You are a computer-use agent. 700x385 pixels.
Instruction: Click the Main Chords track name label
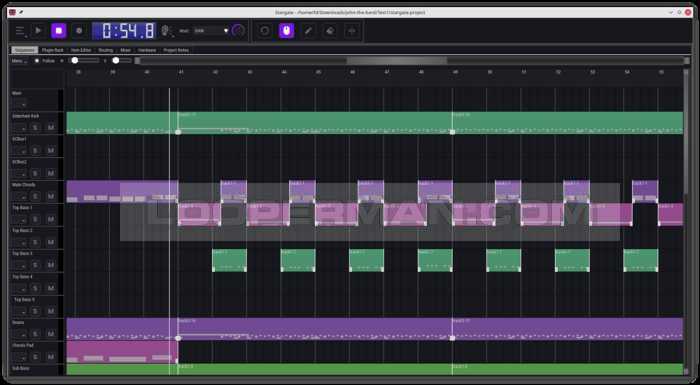point(24,185)
